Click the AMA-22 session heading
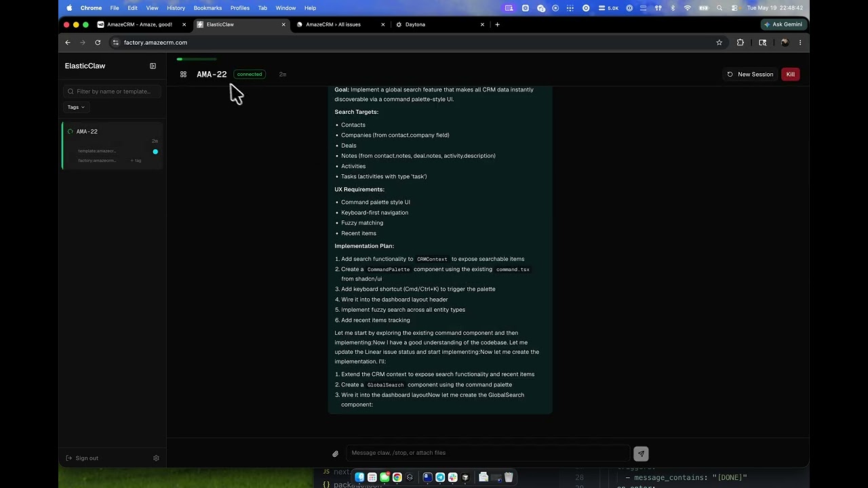The image size is (868, 488). [212, 75]
